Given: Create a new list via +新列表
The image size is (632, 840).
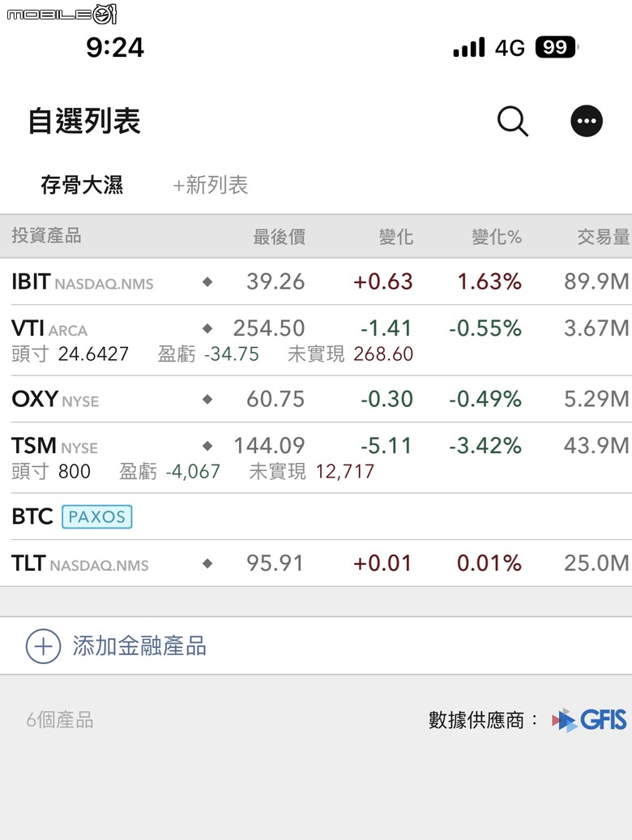Looking at the screenshot, I should (211, 185).
